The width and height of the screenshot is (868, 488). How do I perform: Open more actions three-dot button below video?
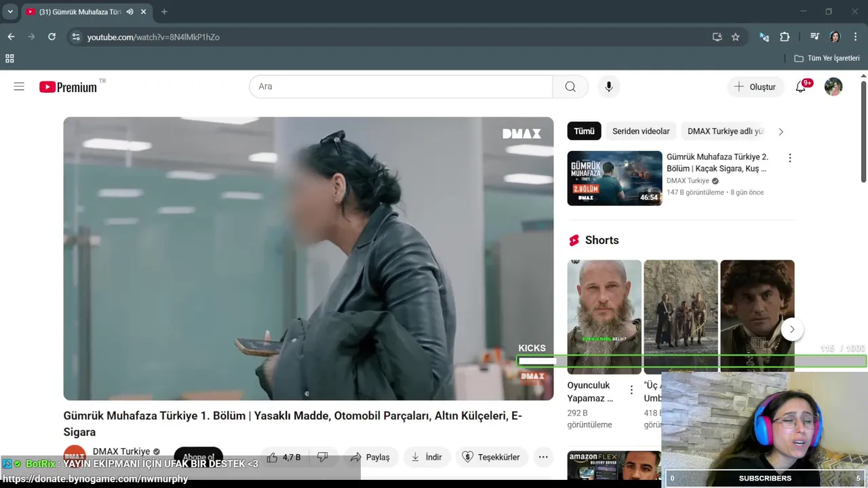543,457
